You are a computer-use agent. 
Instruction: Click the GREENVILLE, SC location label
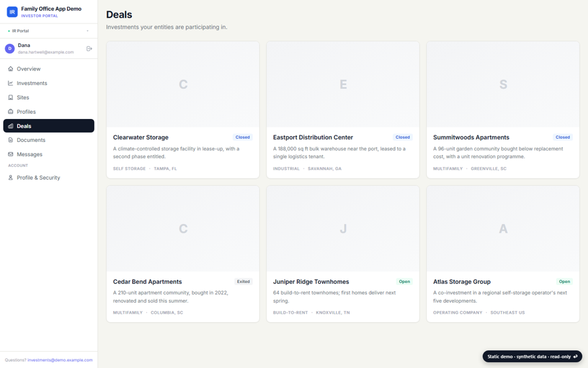489,169
